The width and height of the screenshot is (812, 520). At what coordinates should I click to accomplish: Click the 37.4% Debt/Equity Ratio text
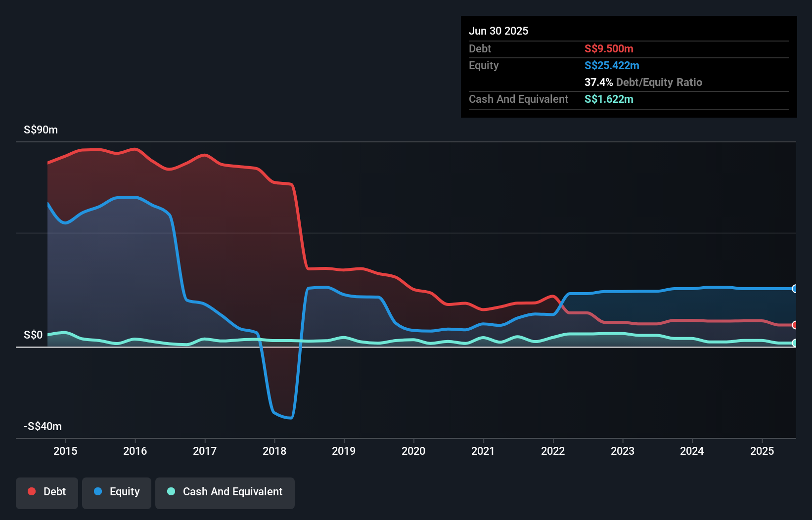[x=643, y=82]
